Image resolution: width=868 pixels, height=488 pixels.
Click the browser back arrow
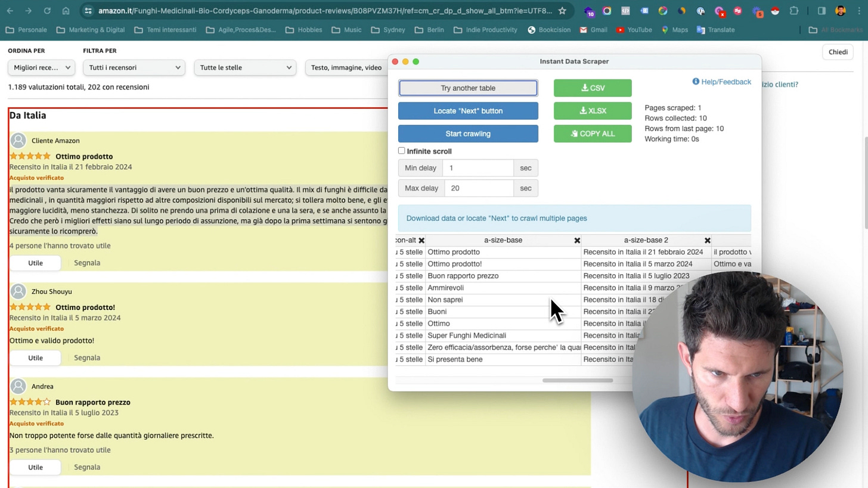tap(10, 11)
